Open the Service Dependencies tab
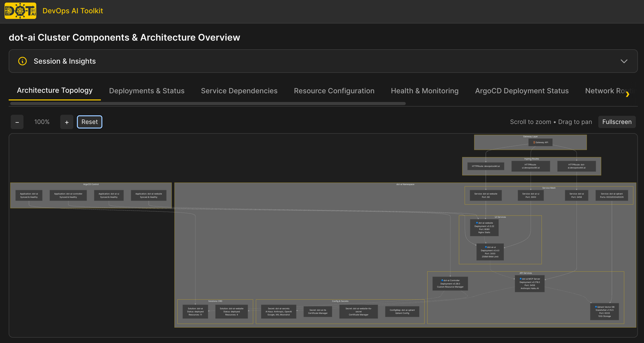The image size is (644, 343). point(239,91)
